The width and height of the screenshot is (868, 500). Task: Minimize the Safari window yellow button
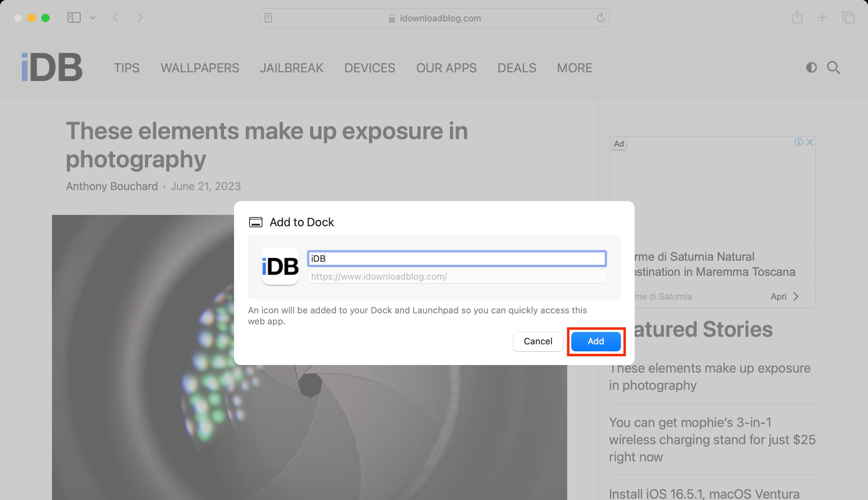[x=32, y=18]
